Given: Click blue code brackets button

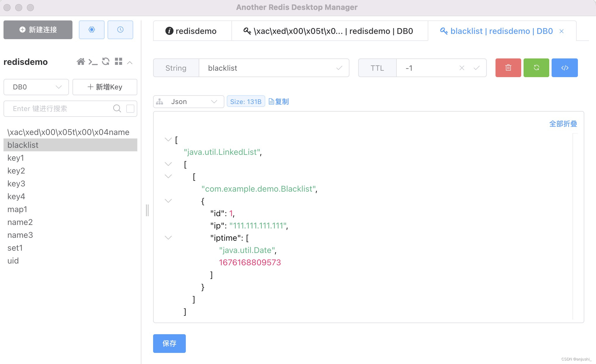Looking at the screenshot, I should coord(564,68).
